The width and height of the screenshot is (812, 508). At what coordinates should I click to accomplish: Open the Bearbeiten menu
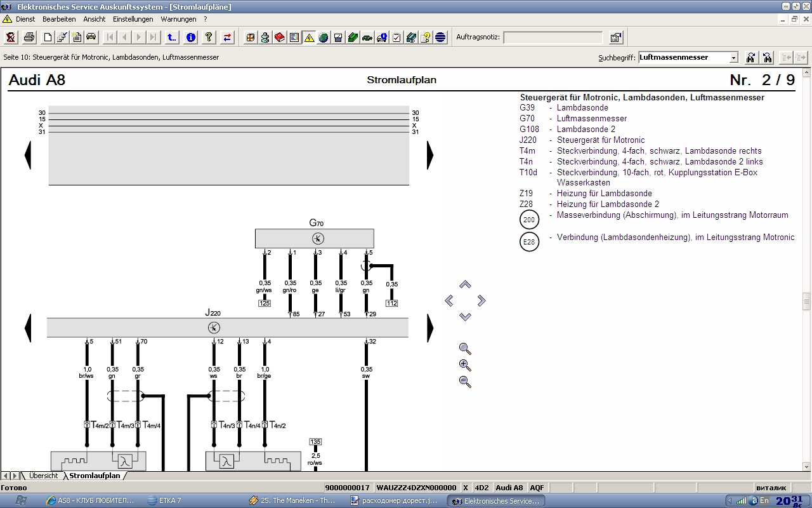pos(59,19)
